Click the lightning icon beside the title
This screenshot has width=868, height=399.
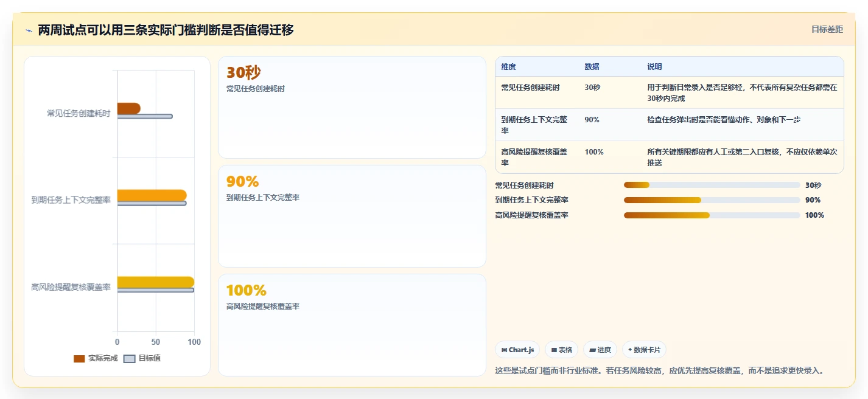(x=29, y=30)
